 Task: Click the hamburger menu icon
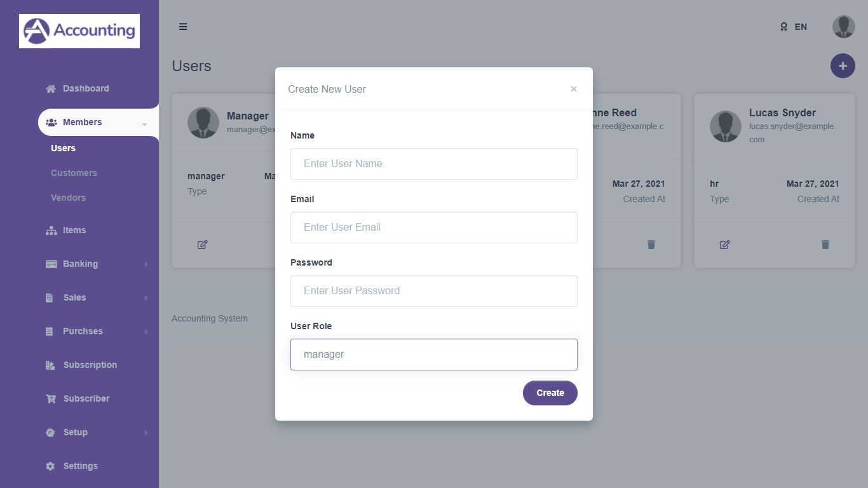point(183,27)
